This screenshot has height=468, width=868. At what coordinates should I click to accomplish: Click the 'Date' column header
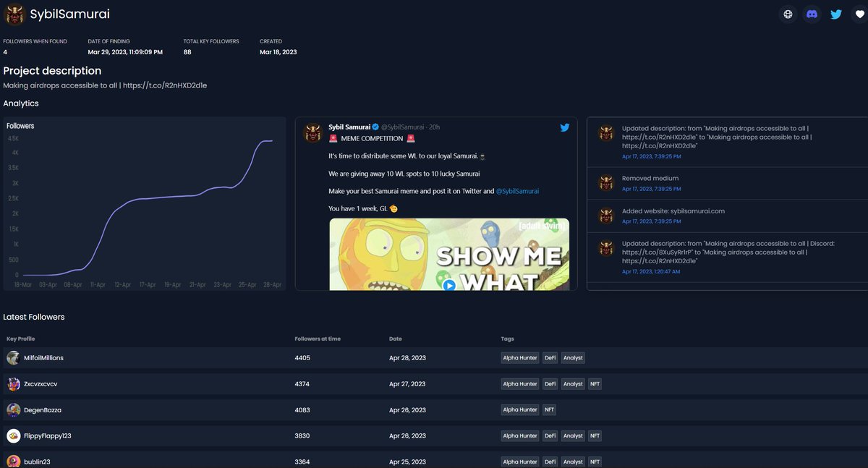pyautogui.click(x=396, y=339)
